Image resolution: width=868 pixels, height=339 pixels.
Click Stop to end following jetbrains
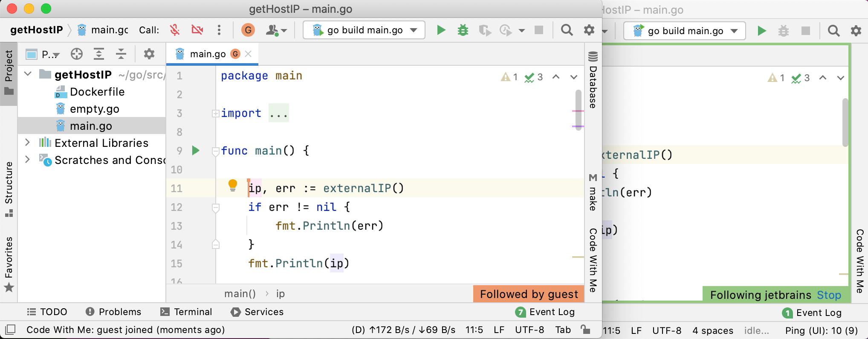pos(829,295)
